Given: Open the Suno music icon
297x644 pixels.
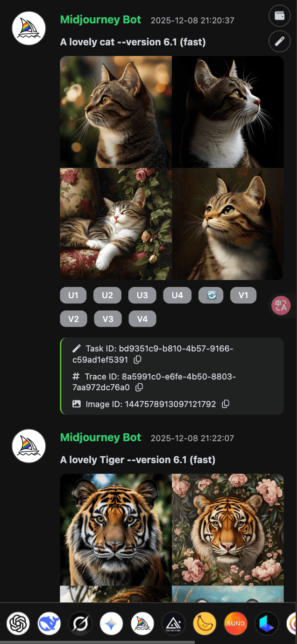Looking at the screenshot, I should [236, 623].
